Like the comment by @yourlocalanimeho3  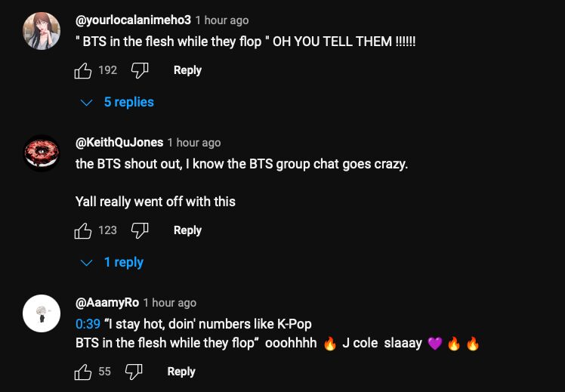tap(83, 70)
